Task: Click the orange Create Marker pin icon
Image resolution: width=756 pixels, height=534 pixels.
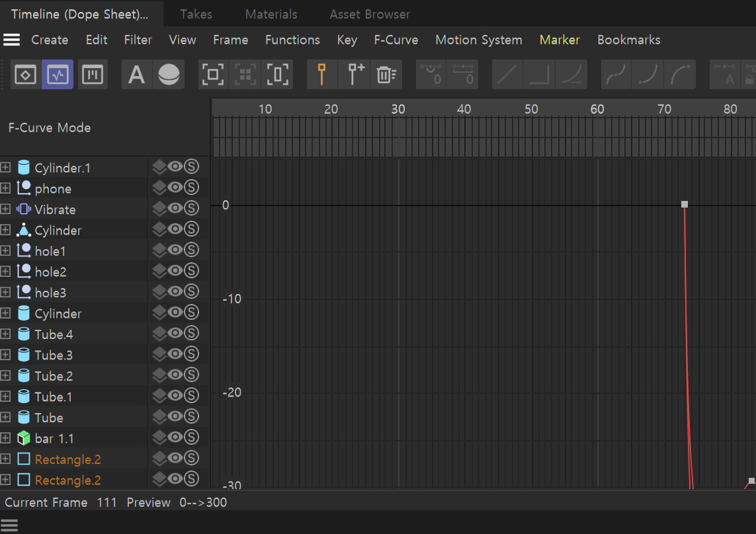Action: coord(322,75)
